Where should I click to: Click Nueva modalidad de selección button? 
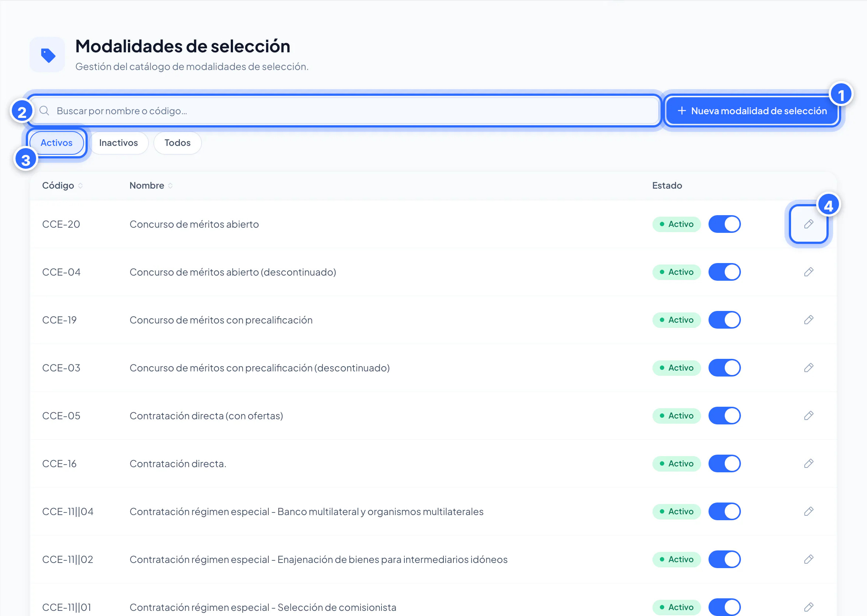(752, 111)
